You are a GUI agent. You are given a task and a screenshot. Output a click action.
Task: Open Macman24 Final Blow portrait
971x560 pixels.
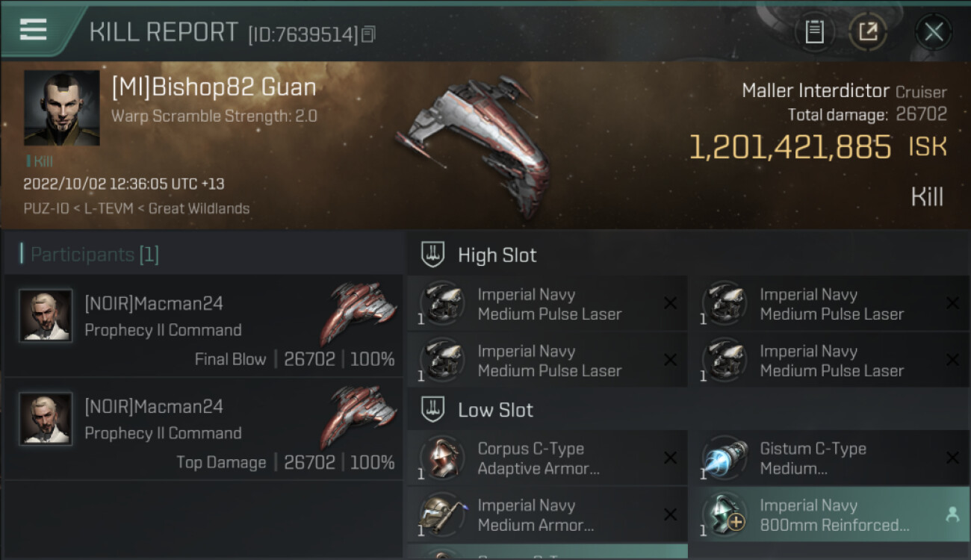click(46, 316)
